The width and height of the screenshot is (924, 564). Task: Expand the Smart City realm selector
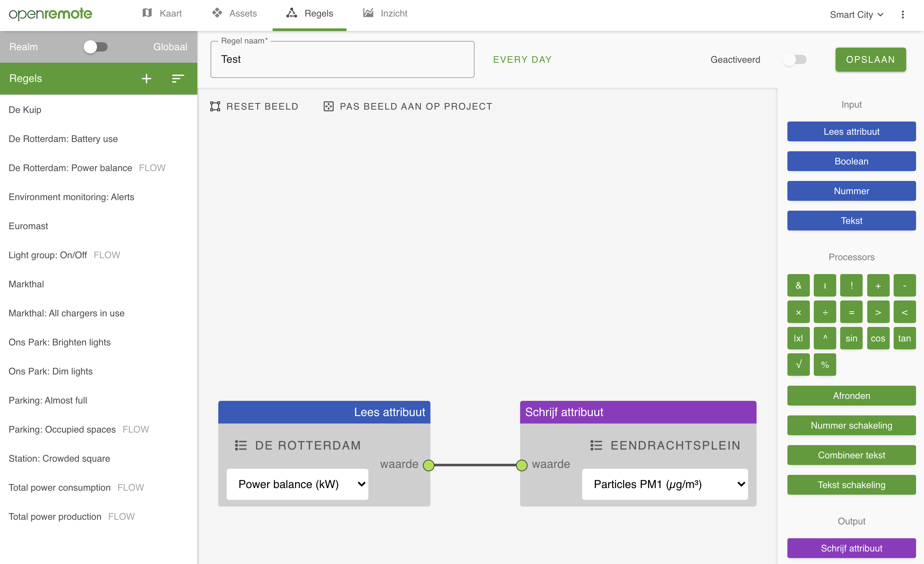(856, 14)
